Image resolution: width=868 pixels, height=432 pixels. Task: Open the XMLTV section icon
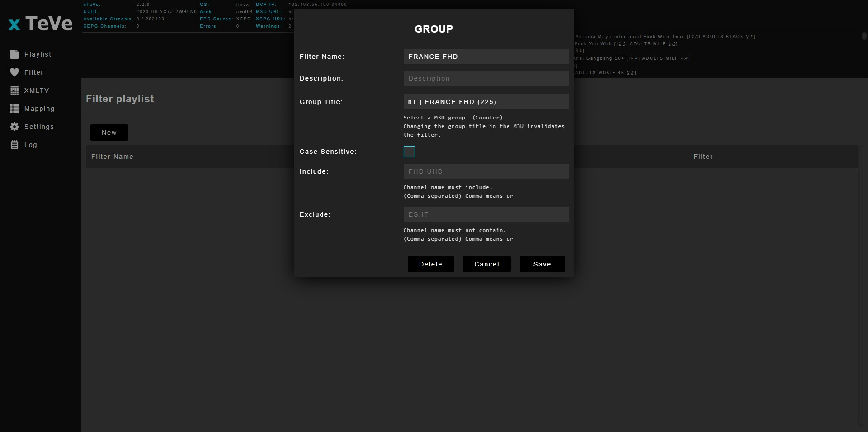[14, 90]
